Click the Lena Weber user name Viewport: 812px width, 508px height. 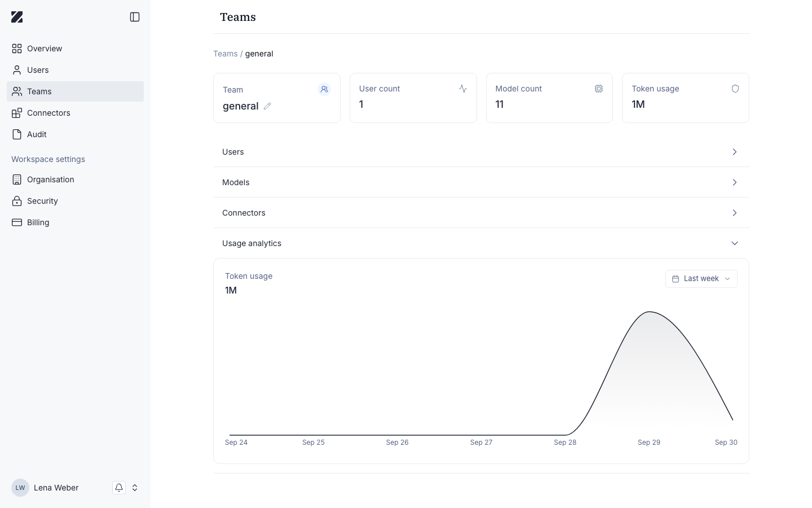click(x=56, y=488)
